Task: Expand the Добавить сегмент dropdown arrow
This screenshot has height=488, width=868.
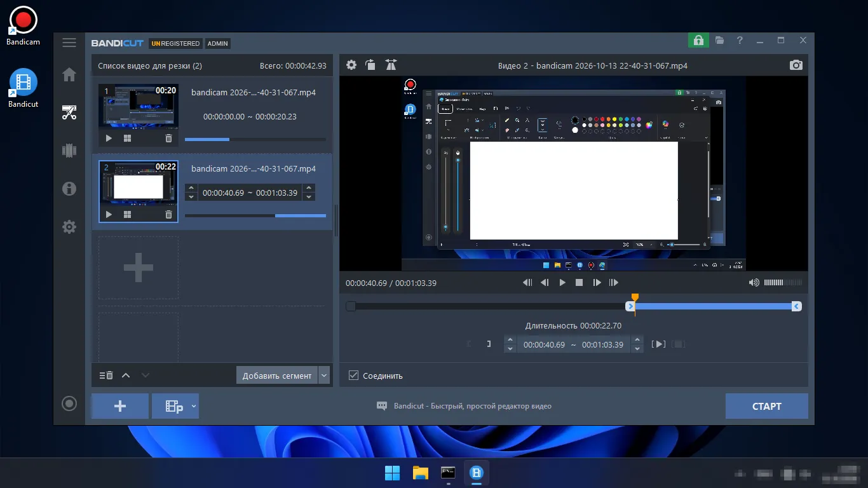Action: pyautogui.click(x=325, y=376)
